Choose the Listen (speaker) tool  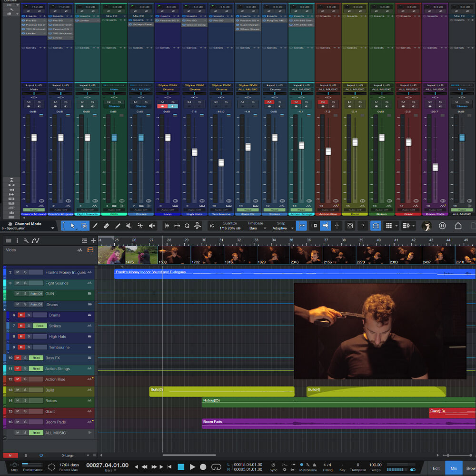[x=151, y=226]
